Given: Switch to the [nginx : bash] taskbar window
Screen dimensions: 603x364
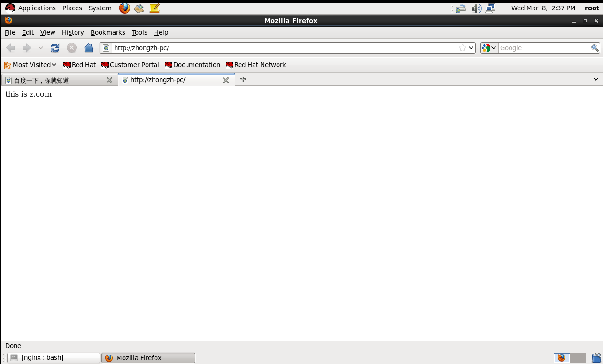Looking at the screenshot, I should 54,358.
